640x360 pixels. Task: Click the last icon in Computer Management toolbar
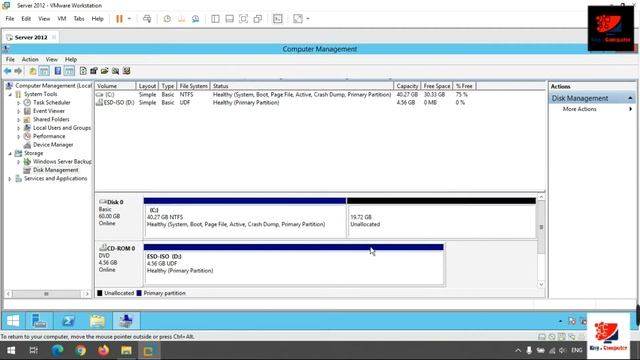[127, 71]
